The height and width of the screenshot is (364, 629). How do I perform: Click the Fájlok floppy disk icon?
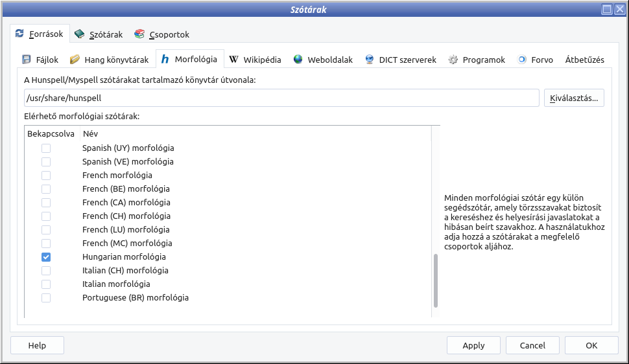27,60
